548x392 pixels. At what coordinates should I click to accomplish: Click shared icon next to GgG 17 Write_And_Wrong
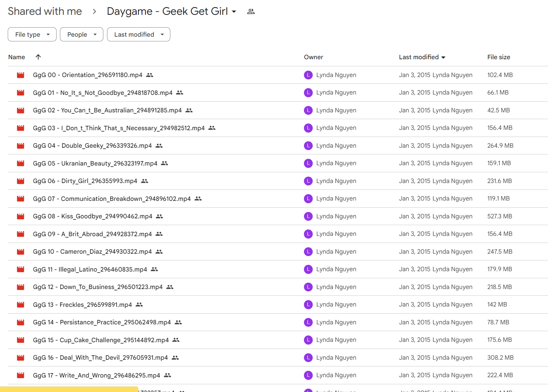click(168, 375)
